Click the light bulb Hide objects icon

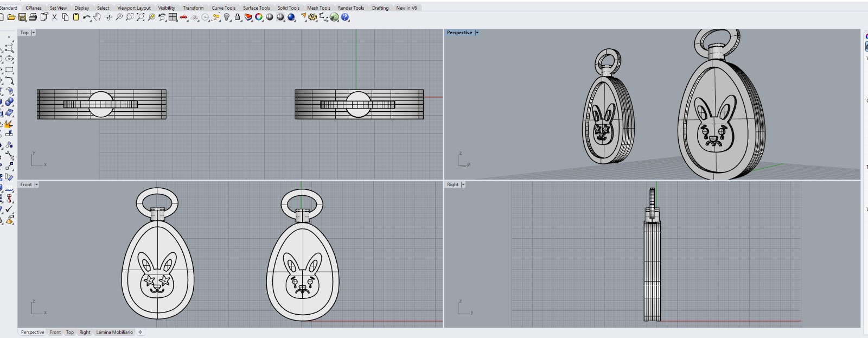[227, 17]
